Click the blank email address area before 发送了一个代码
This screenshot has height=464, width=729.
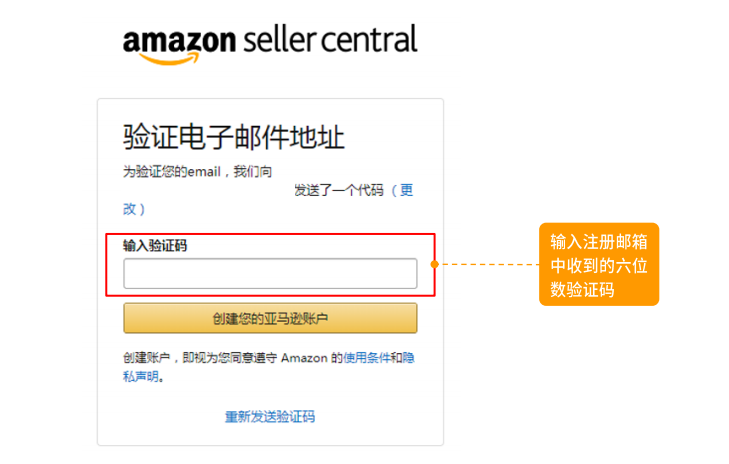(x=207, y=190)
